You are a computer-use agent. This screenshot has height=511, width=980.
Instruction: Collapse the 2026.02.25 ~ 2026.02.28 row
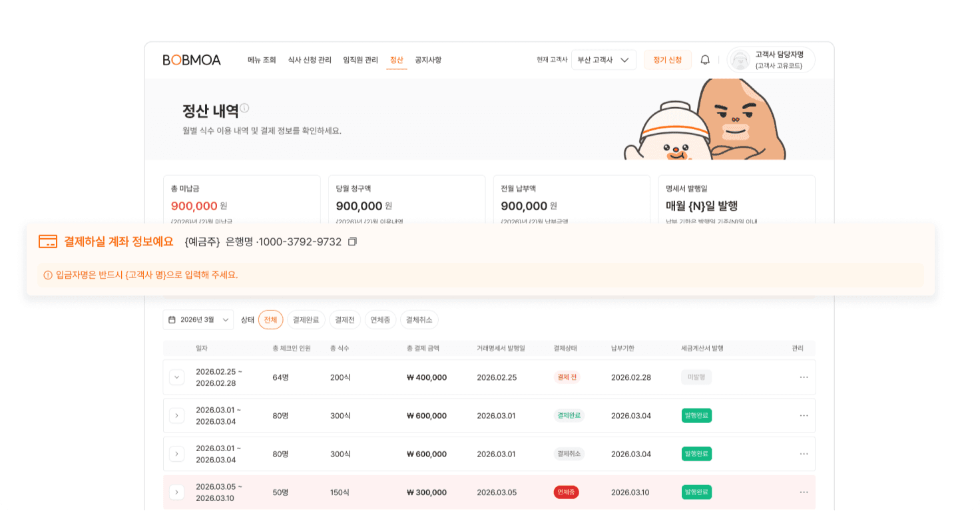point(176,377)
